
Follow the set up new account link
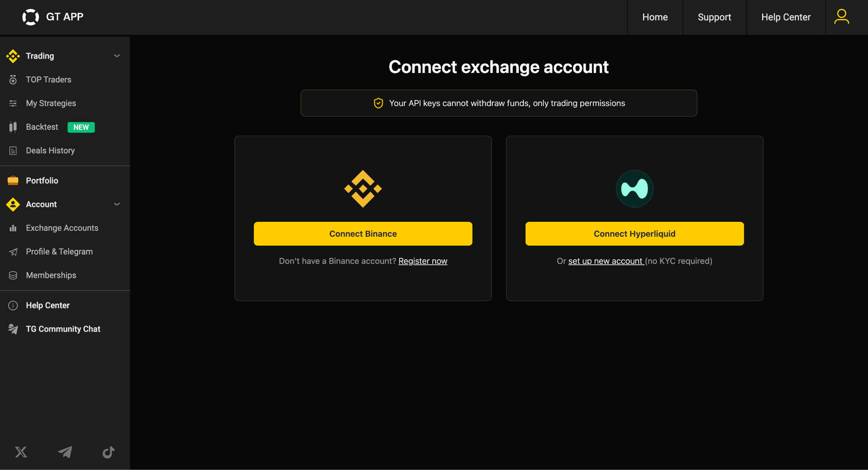[605, 261]
